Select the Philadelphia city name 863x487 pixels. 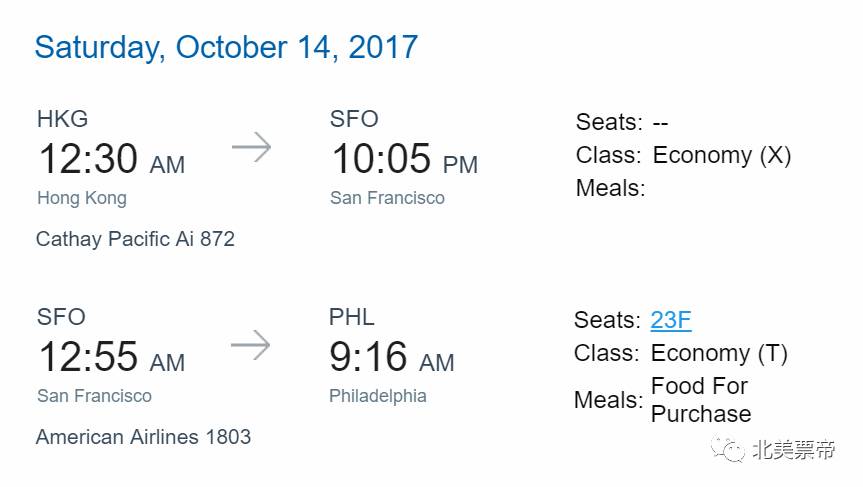click(378, 396)
